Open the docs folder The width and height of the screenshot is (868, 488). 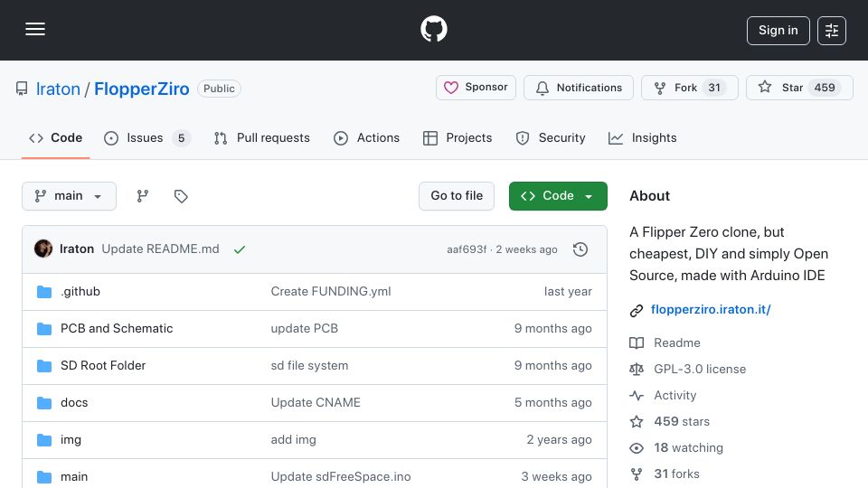click(x=74, y=403)
